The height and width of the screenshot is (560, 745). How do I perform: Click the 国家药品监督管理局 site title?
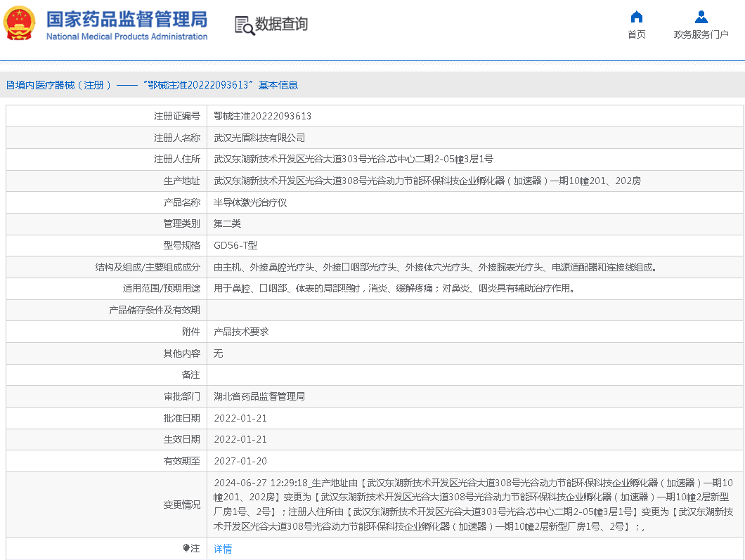point(127,19)
